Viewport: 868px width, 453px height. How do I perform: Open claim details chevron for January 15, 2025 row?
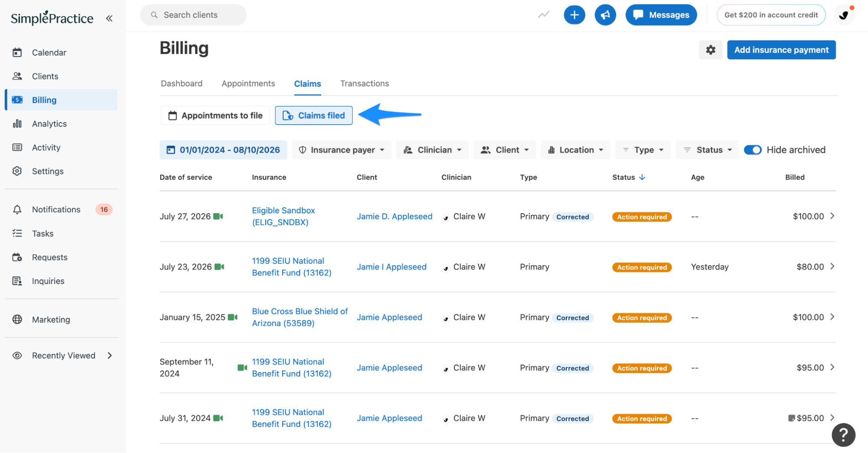point(832,317)
